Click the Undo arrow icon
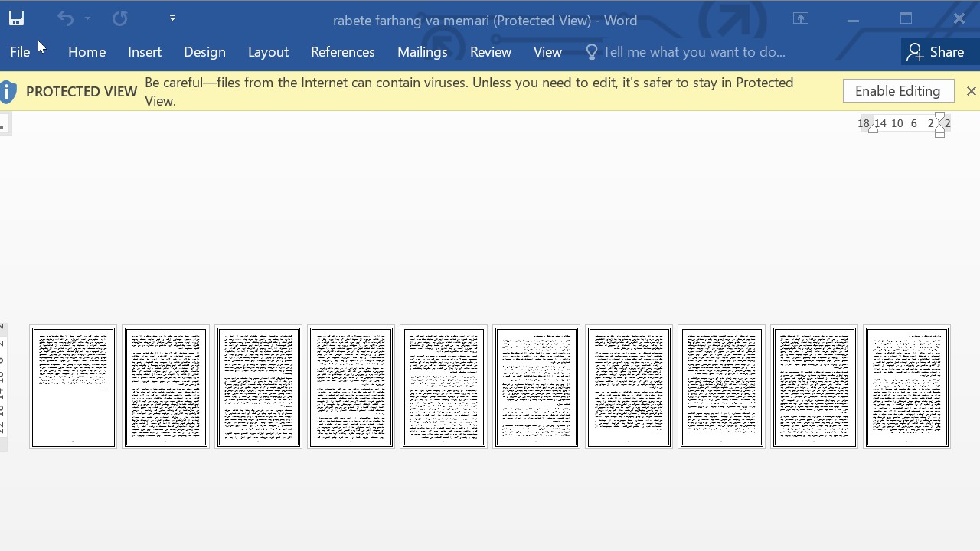Viewport: 980px width, 551px height. click(x=66, y=18)
